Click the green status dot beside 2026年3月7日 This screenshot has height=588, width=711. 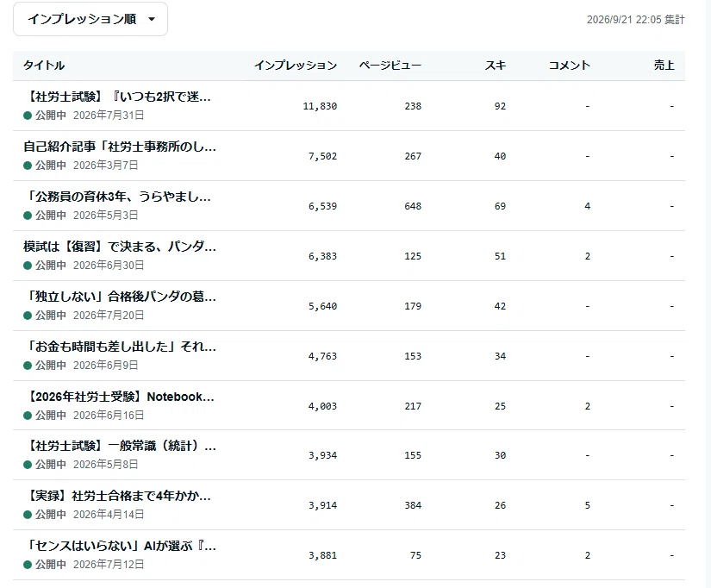[28, 166]
